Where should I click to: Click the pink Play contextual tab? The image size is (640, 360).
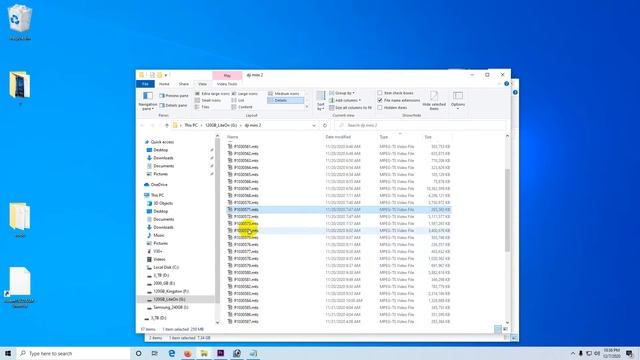pyautogui.click(x=227, y=76)
